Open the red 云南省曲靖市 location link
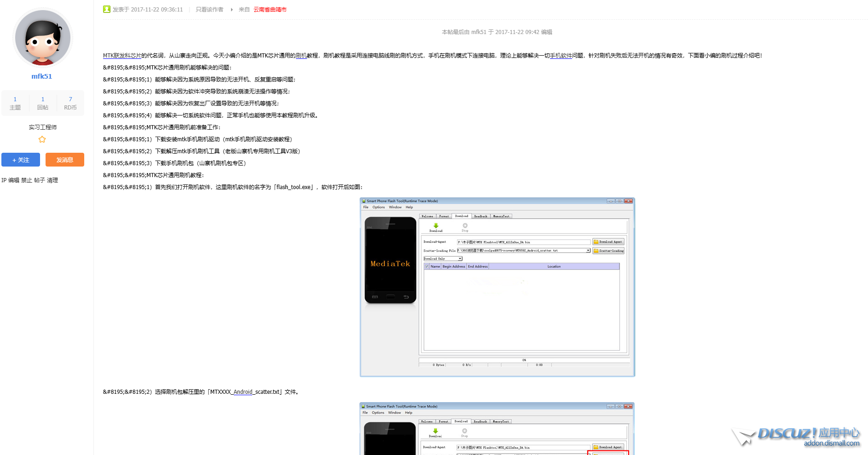The height and width of the screenshot is (455, 868). [x=270, y=10]
